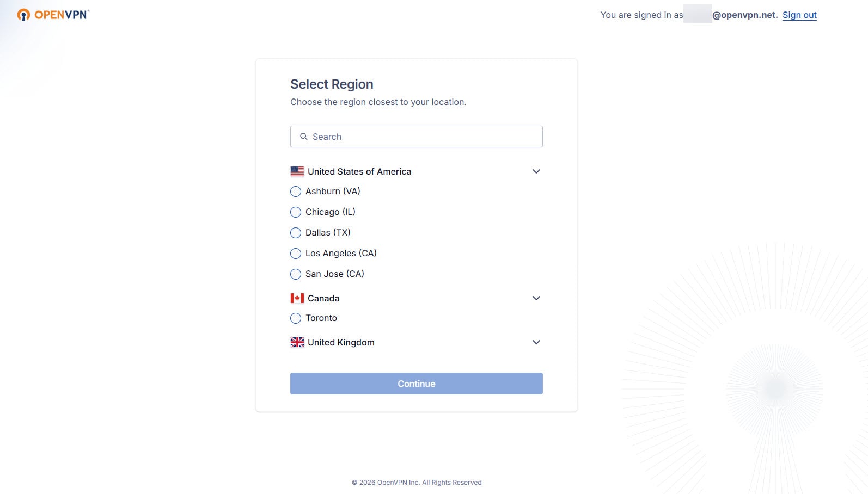The image size is (868, 494).
Task: Click the United Kingdom flag icon
Action: pyautogui.click(x=297, y=342)
